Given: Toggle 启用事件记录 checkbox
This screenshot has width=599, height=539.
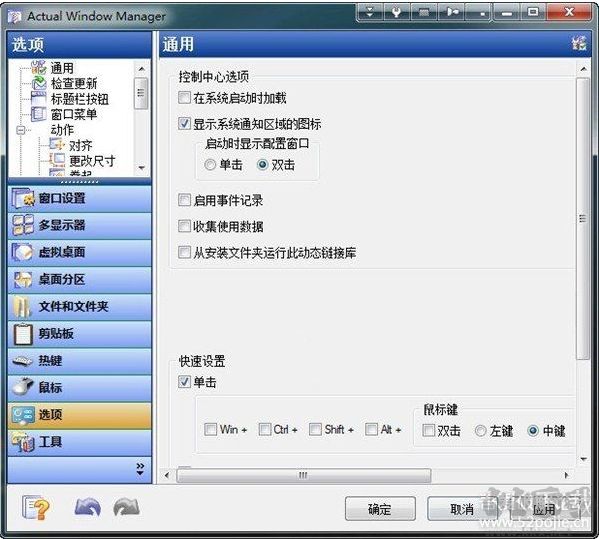Looking at the screenshot, I should (x=184, y=200).
